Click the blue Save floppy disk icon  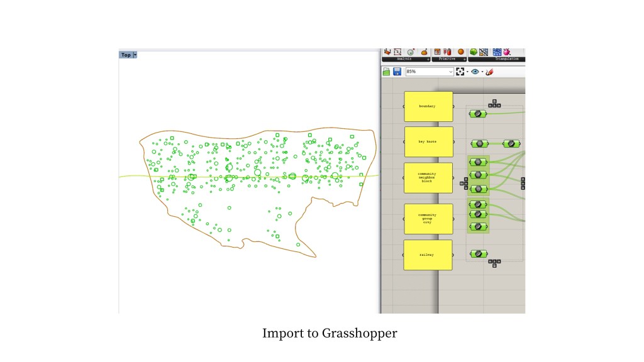coord(397,72)
